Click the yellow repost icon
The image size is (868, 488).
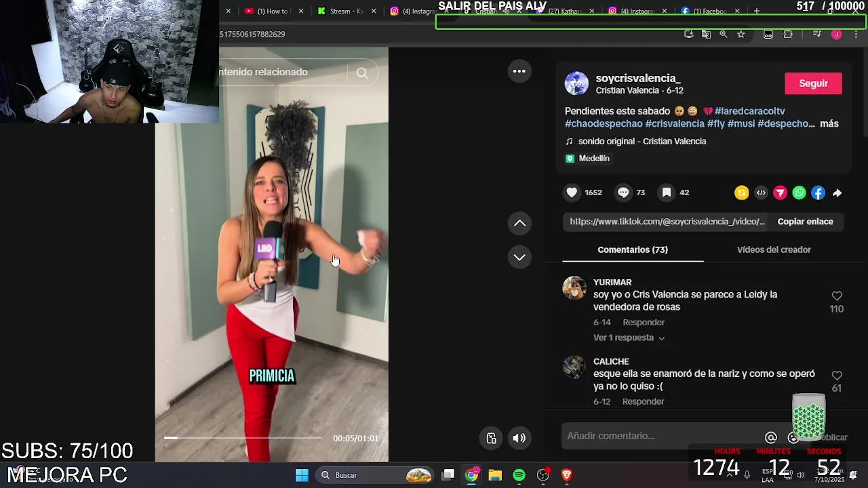point(742,193)
